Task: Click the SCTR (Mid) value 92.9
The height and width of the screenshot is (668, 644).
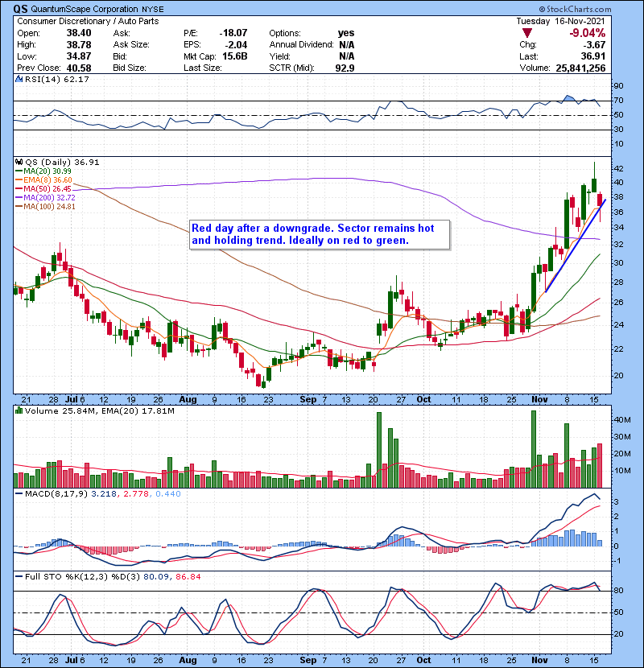Action: (x=345, y=68)
